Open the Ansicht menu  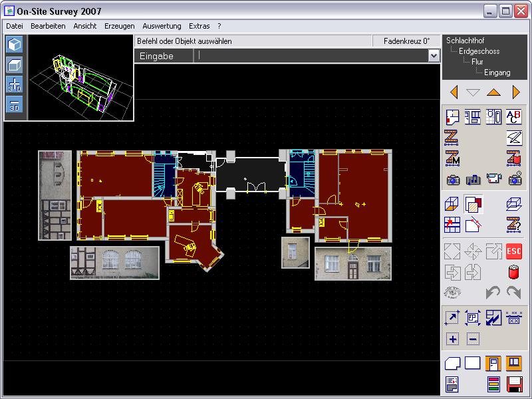click(x=85, y=26)
